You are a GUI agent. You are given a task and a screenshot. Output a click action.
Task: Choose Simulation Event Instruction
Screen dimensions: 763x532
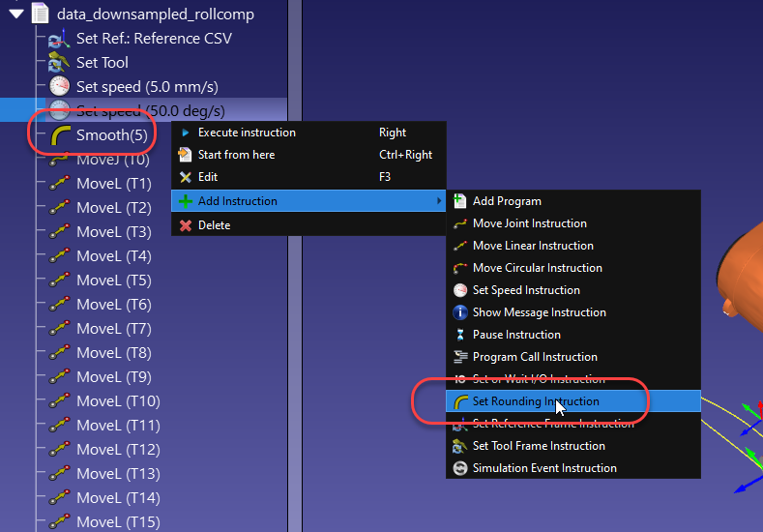coord(573,468)
